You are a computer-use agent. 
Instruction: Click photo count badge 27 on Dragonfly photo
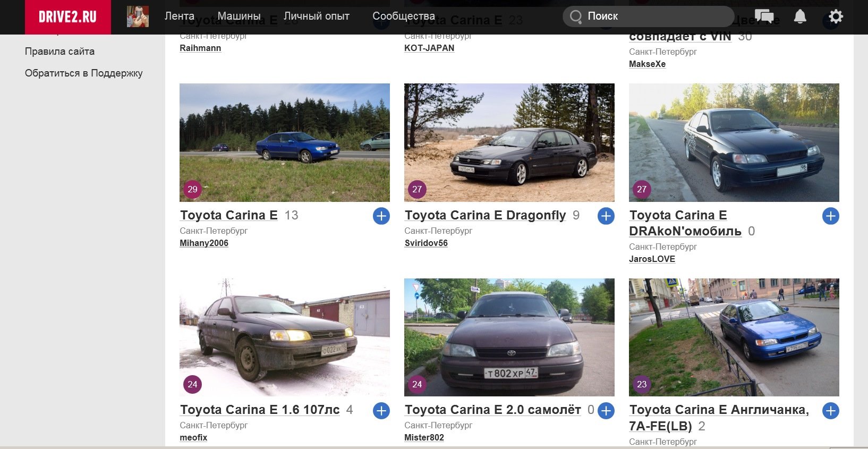click(417, 189)
